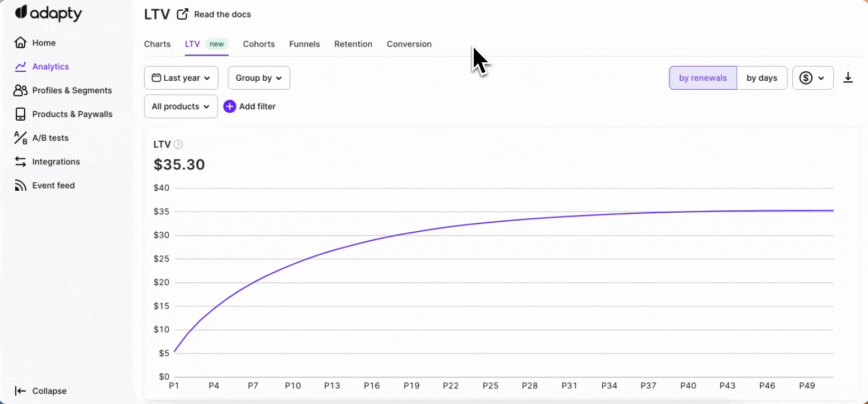Switch to the Retention tab
The image size is (868, 404).
coord(353,44)
